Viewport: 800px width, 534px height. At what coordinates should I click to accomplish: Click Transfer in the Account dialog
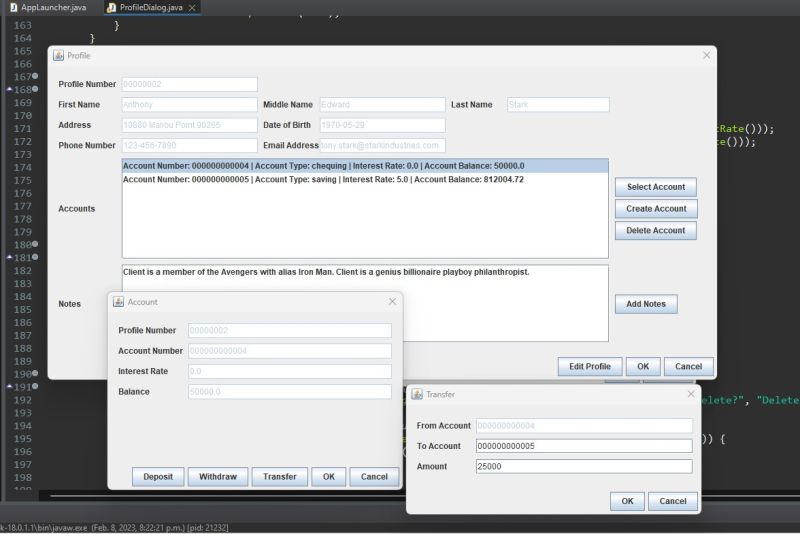[280, 477]
